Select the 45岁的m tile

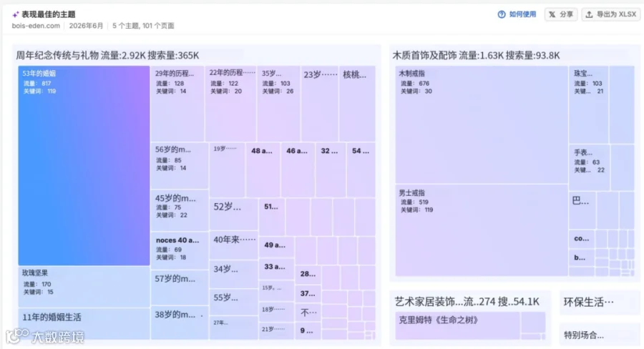pyautogui.click(x=180, y=210)
